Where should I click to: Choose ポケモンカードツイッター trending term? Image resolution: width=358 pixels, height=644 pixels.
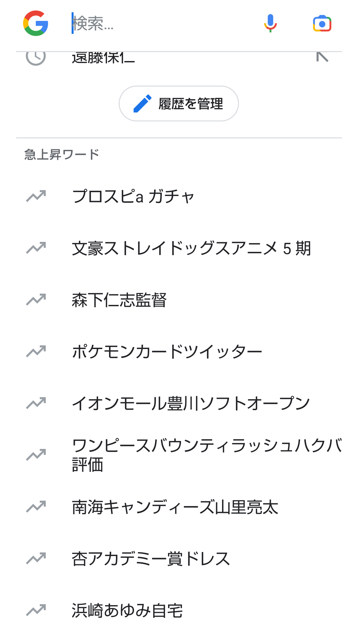[167, 352]
